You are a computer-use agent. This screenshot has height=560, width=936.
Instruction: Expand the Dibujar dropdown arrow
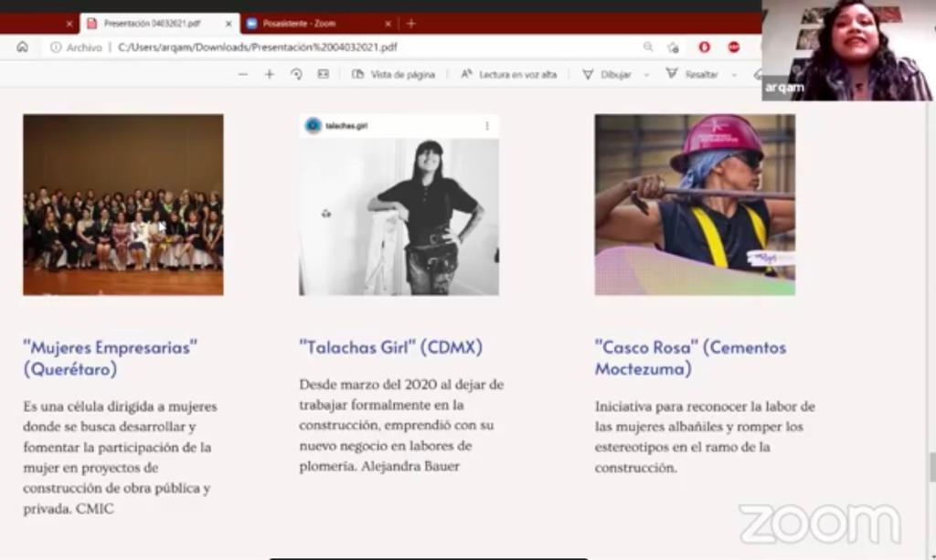pos(646,75)
